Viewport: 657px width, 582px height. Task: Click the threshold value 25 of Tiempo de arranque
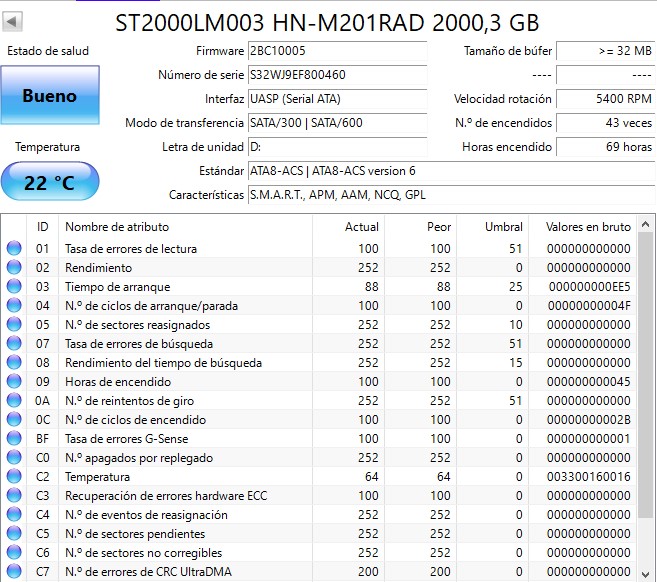(x=515, y=287)
